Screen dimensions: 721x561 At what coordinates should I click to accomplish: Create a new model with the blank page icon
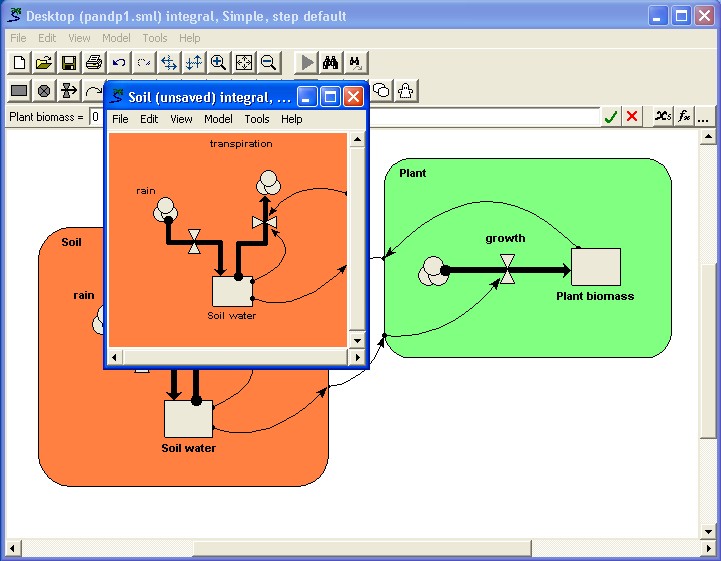tap(19, 63)
